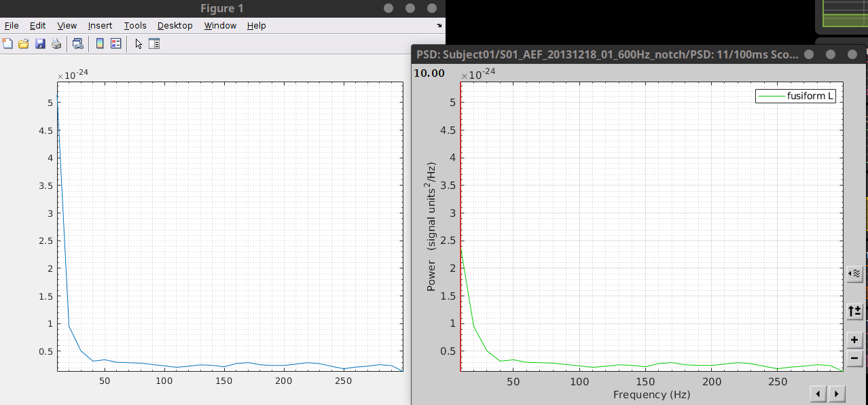Click the Power axis label in PSD window
This screenshot has height=405, width=868.
click(432, 227)
